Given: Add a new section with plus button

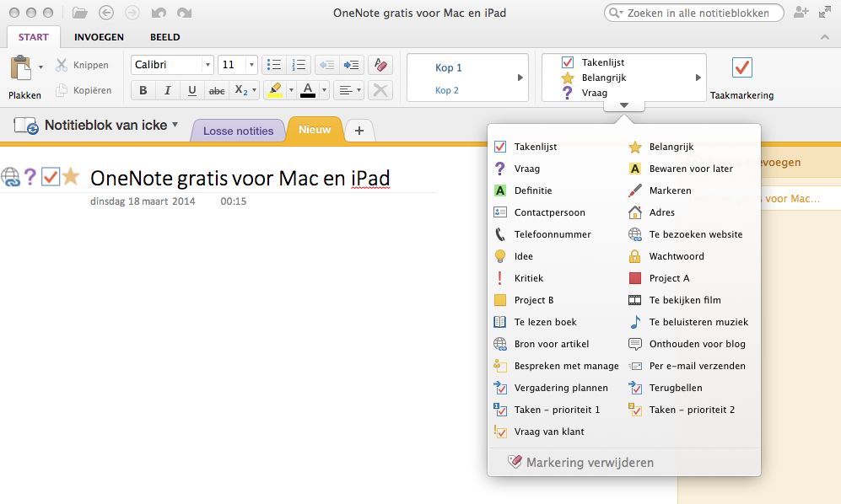Looking at the screenshot, I should [x=359, y=130].
